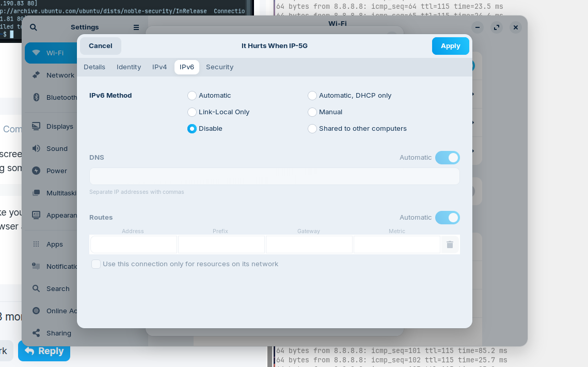Viewport: 588px width, 367px height.
Task: Click the Apps grid icon in sidebar
Action: tap(36, 244)
